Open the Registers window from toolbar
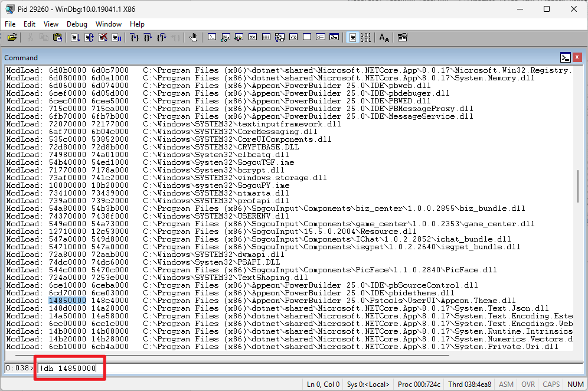This screenshot has width=588, height=391. click(253, 38)
